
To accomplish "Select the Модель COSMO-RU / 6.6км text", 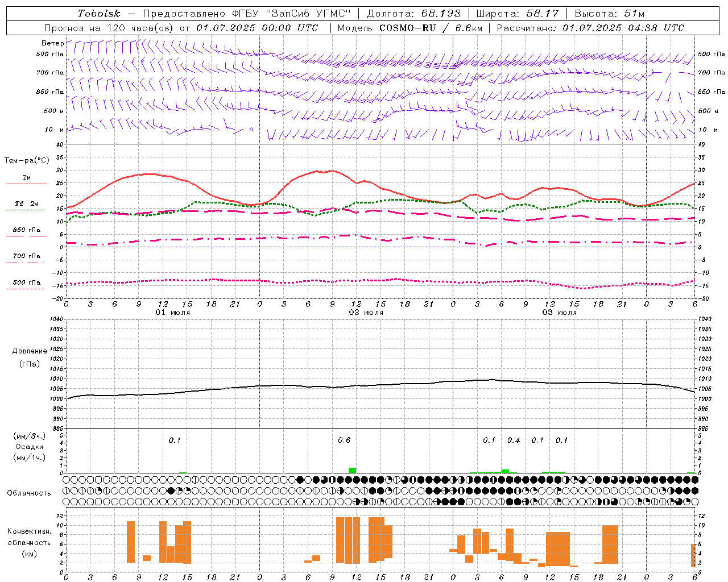I will pyautogui.click(x=409, y=28).
